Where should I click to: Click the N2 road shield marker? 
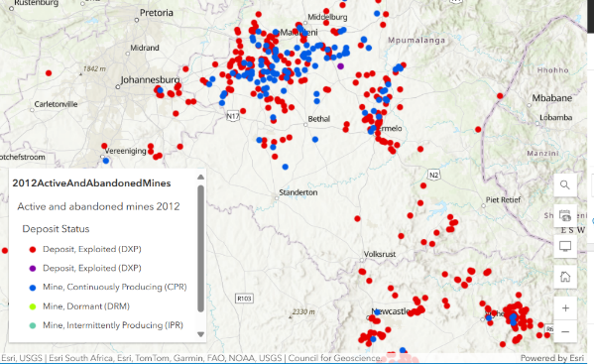433,175
